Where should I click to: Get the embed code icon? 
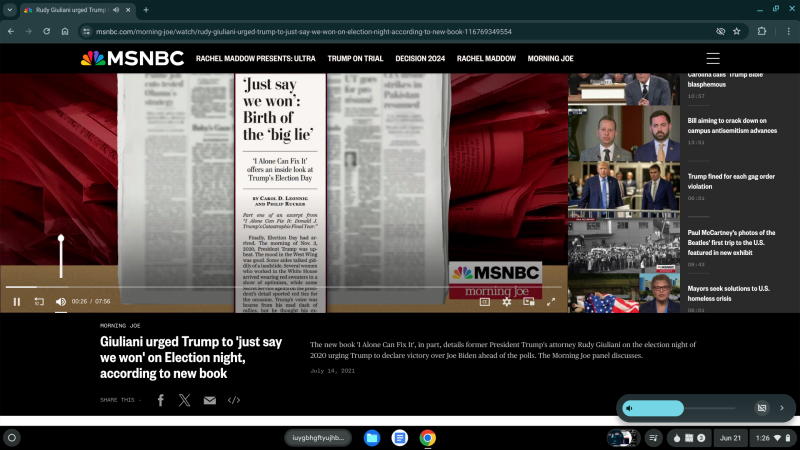(x=234, y=401)
